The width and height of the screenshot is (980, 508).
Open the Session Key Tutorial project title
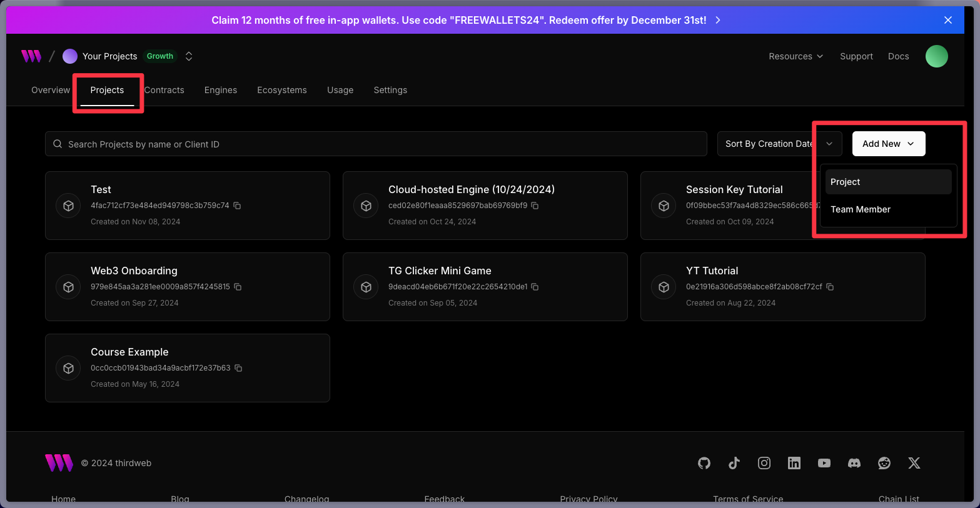pos(734,189)
